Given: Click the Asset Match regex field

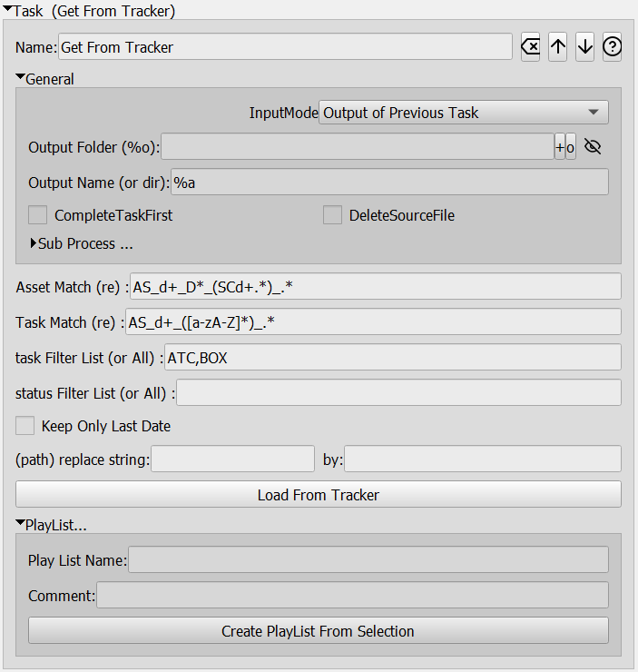Looking at the screenshot, I should [x=375, y=286].
